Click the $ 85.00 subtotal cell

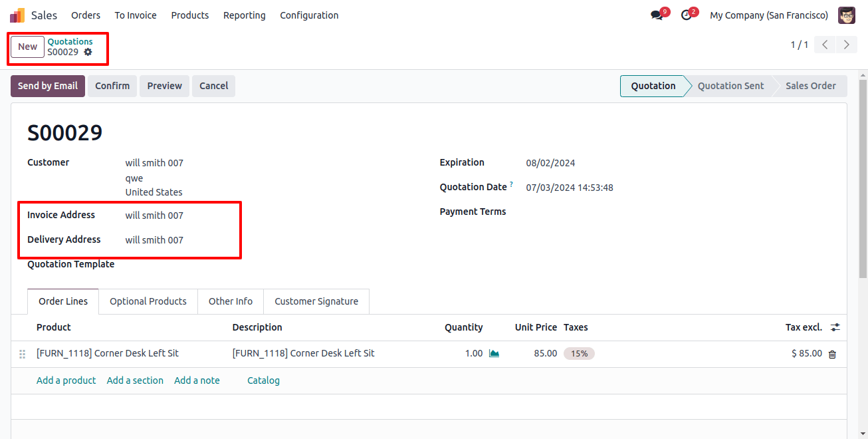click(807, 354)
